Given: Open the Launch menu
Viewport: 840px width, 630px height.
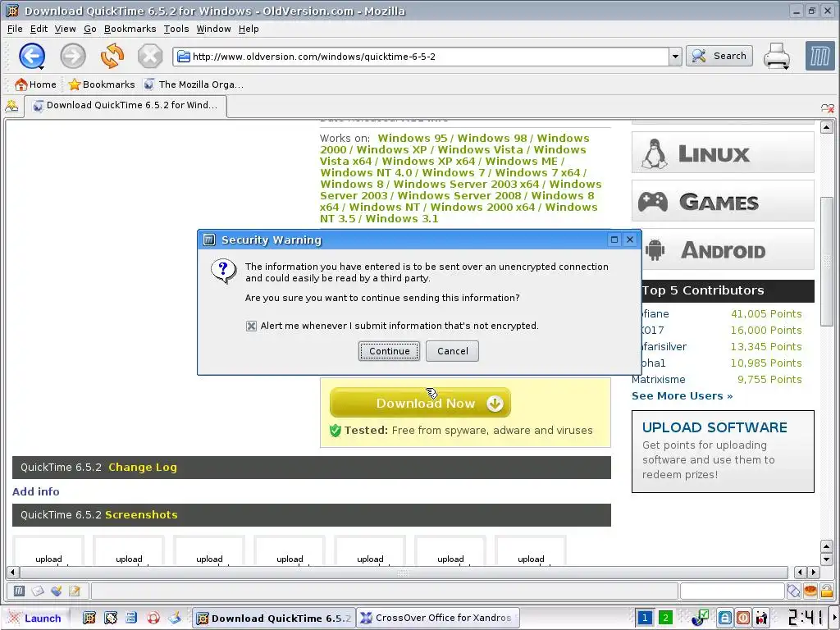Looking at the screenshot, I should [34, 619].
